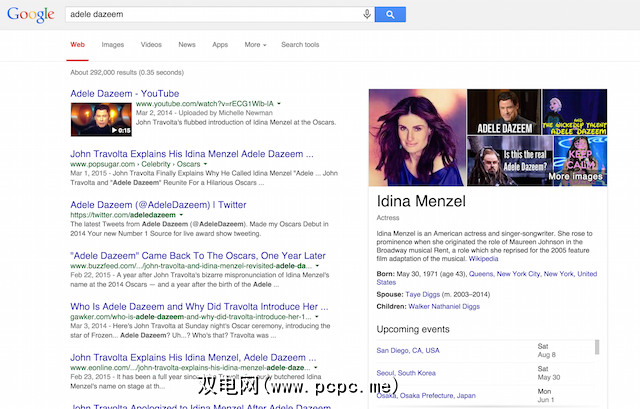Click 'Mar 2, 2014 - Uploaded by Michelle Newman'
640x409 pixels.
pyautogui.click(x=204, y=113)
